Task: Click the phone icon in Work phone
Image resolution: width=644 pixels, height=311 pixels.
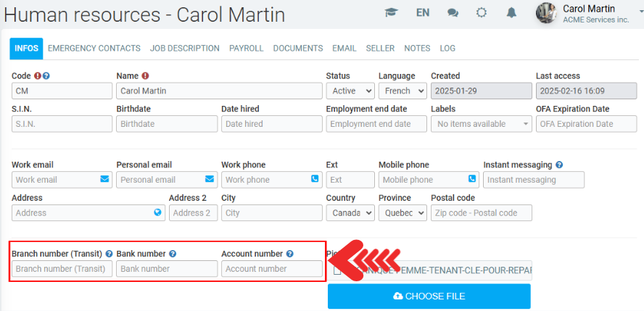Action: (315, 179)
